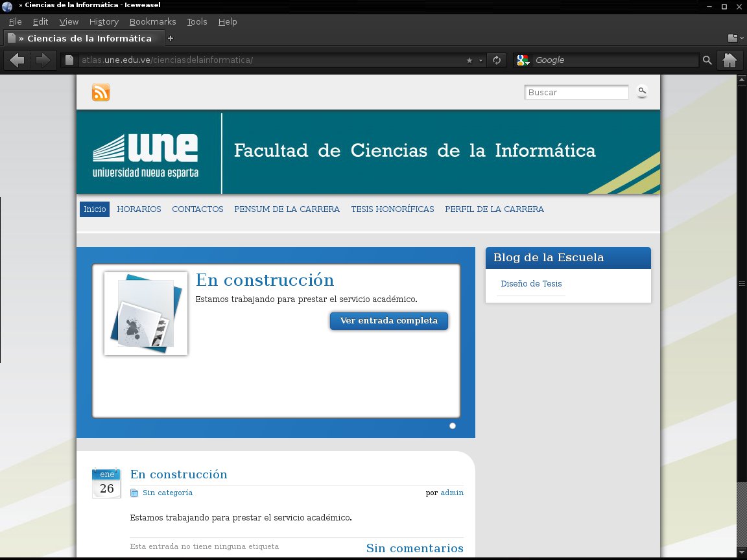Click text Esta entrada no tiene ninguna etiqueta
Screen dimensions: 747x560
204,546
